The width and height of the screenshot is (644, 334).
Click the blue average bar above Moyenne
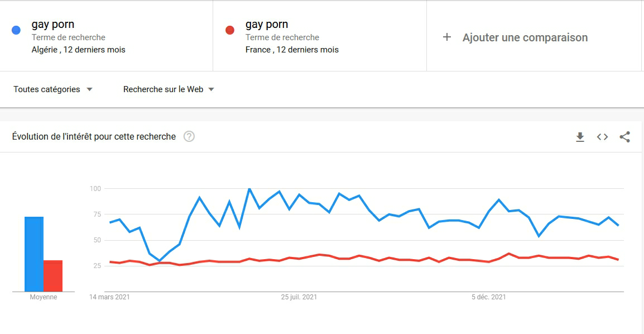34,254
